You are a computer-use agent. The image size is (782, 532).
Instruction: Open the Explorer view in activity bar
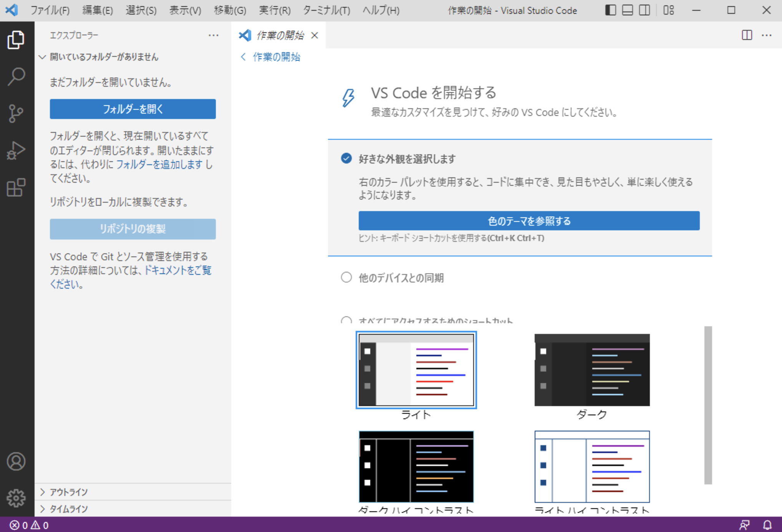click(16, 40)
